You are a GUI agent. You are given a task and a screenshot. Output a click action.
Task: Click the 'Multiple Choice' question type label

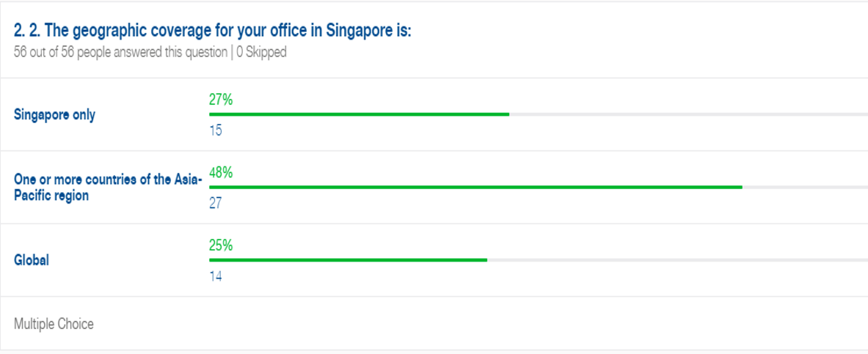(x=54, y=324)
